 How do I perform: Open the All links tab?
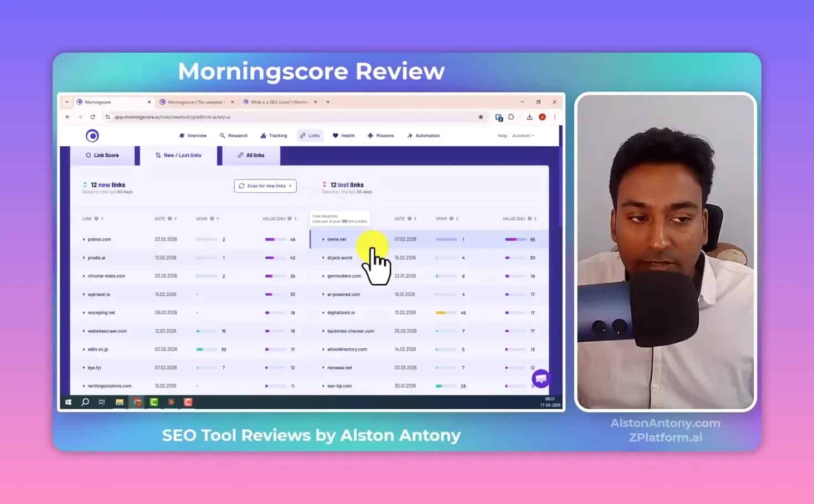pyautogui.click(x=251, y=155)
